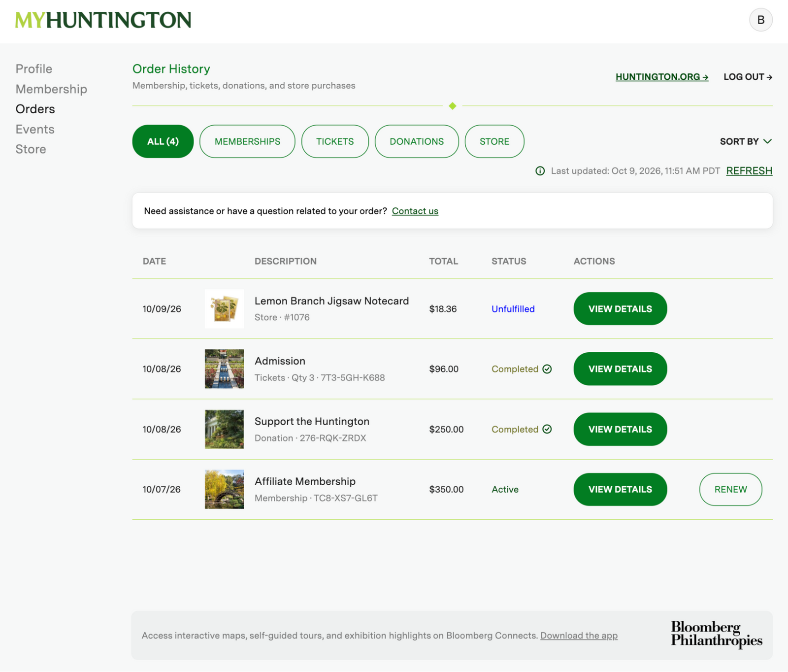Click the $350.00 total
This screenshot has height=672, width=788.
446,489
